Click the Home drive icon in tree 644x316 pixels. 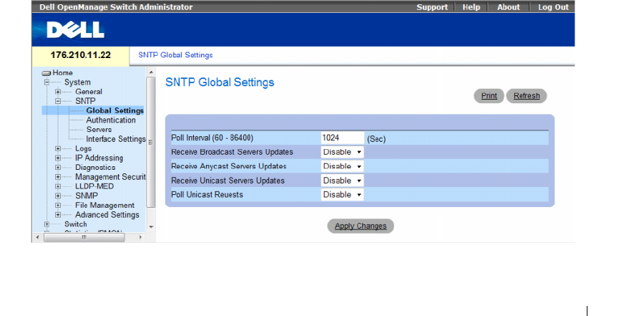pos(47,73)
